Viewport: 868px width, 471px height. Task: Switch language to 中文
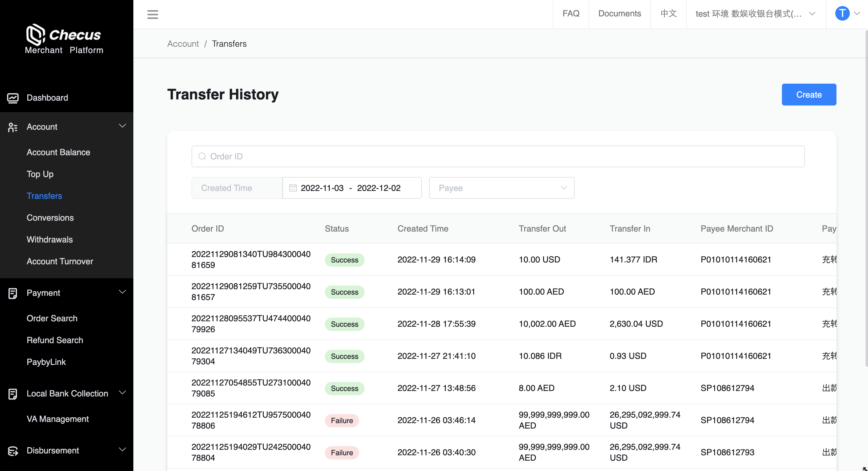click(x=669, y=14)
